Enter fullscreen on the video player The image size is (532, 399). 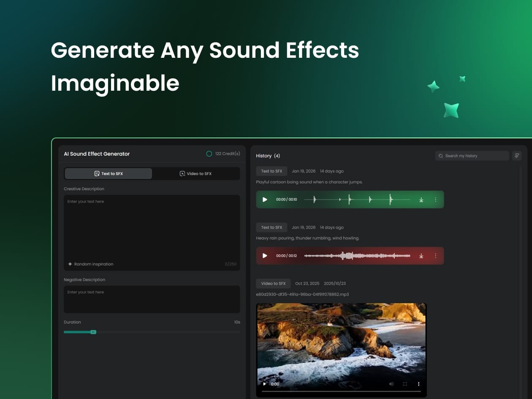point(405,384)
